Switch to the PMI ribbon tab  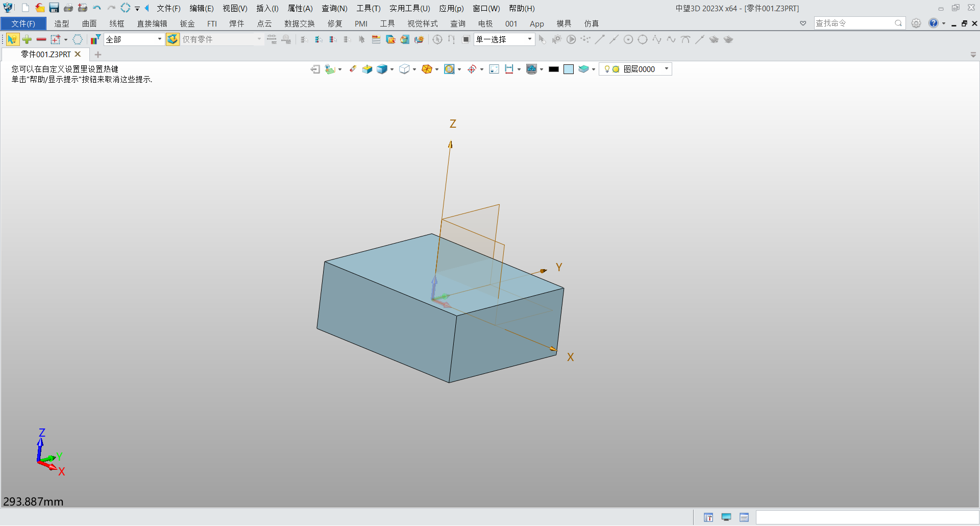click(x=361, y=23)
